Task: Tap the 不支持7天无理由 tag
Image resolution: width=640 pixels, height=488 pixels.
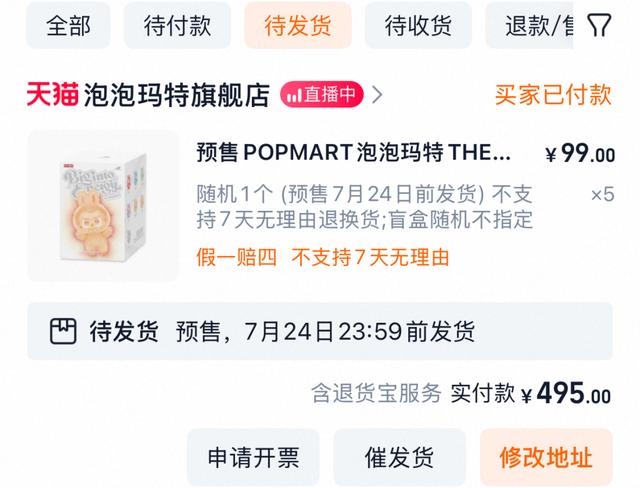Action: 370,257
